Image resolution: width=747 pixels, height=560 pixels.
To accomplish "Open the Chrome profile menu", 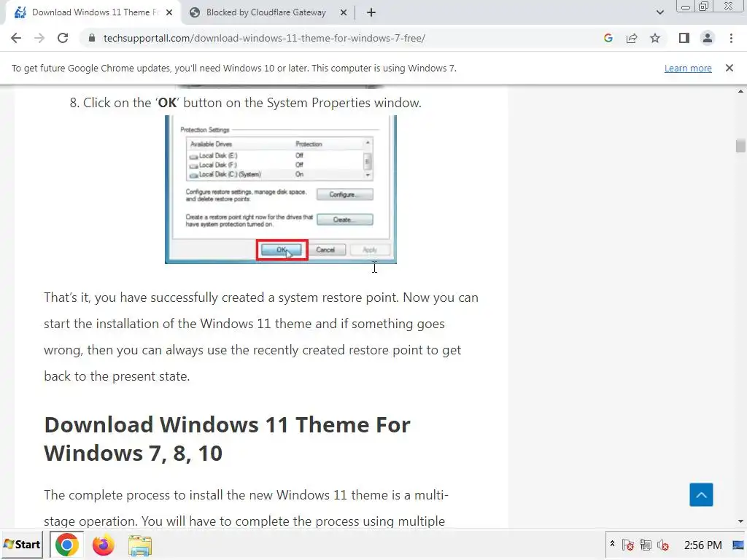I will pyautogui.click(x=708, y=38).
